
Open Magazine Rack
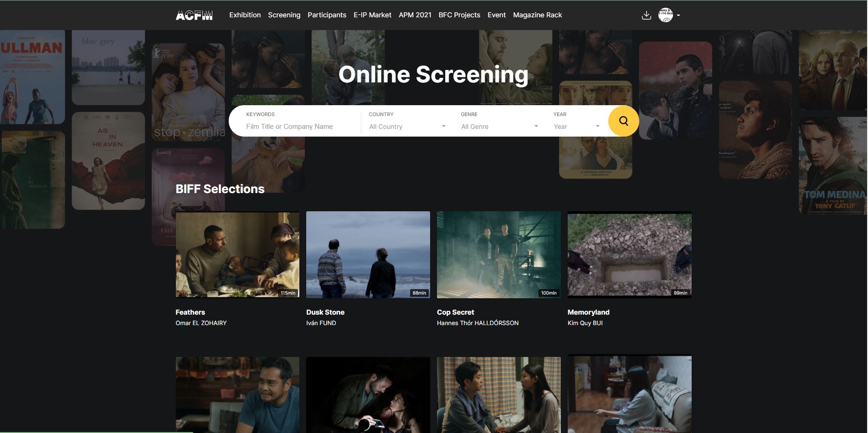538,15
